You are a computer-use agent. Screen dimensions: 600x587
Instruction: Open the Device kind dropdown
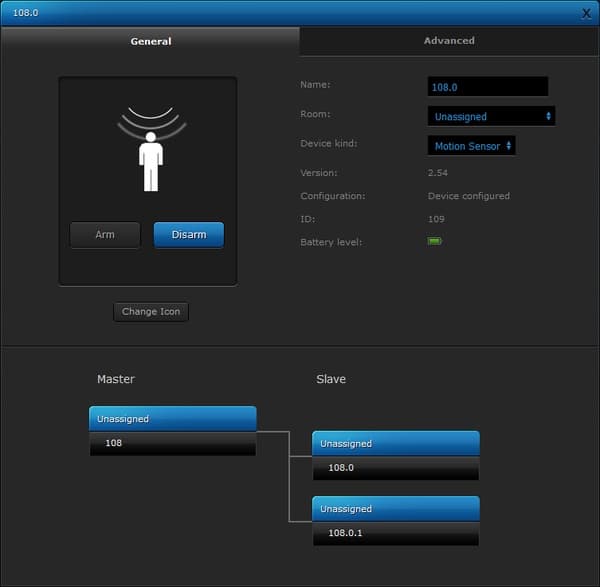click(x=471, y=146)
